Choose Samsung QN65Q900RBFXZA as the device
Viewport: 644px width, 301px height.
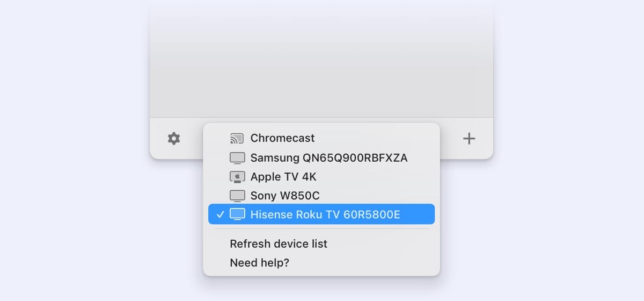click(x=328, y=158)
